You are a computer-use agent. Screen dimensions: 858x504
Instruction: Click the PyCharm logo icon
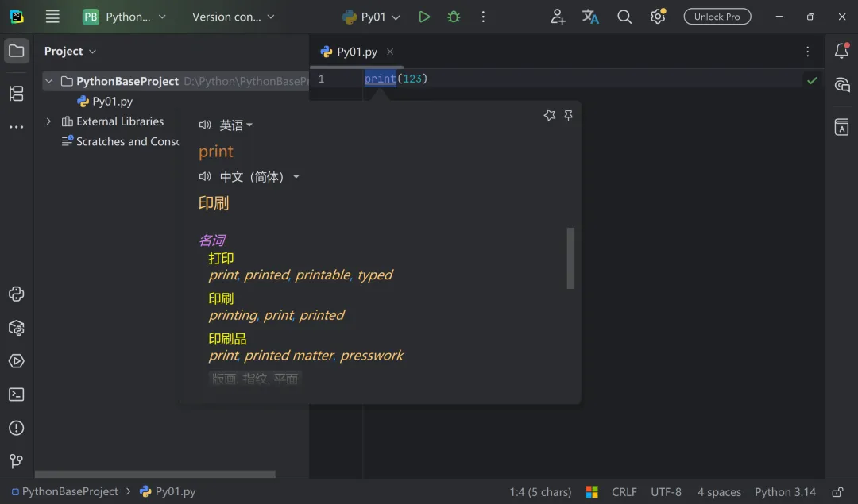[x=17, y=17]
